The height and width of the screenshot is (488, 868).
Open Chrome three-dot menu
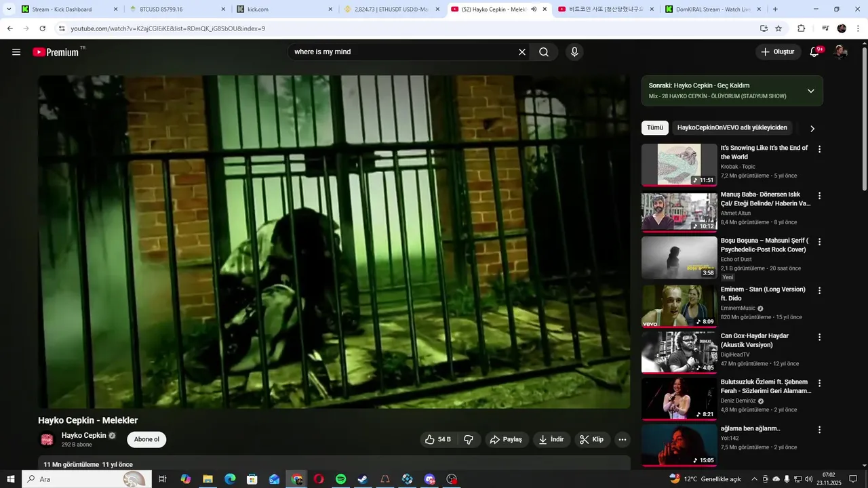[859, 28]
